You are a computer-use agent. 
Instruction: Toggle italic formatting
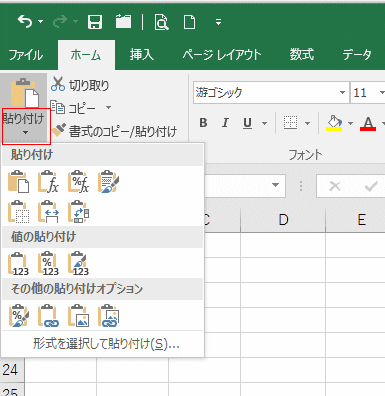(225, 123)
